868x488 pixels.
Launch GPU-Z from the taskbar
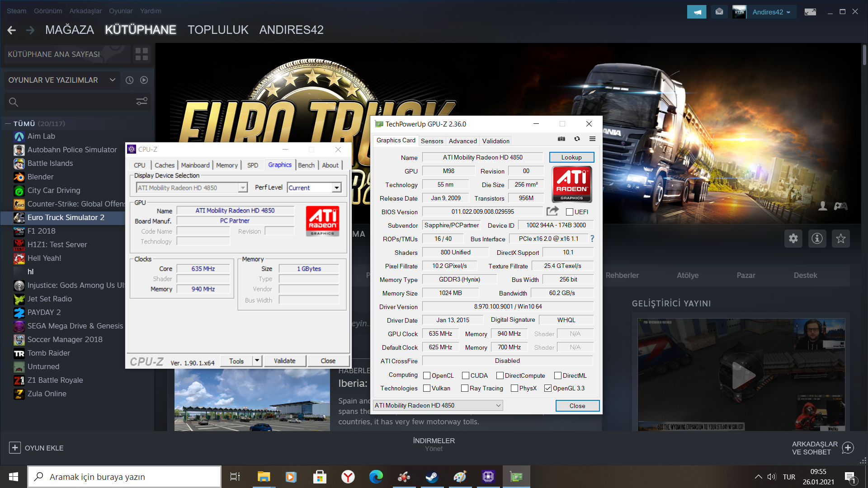[516, 476]
